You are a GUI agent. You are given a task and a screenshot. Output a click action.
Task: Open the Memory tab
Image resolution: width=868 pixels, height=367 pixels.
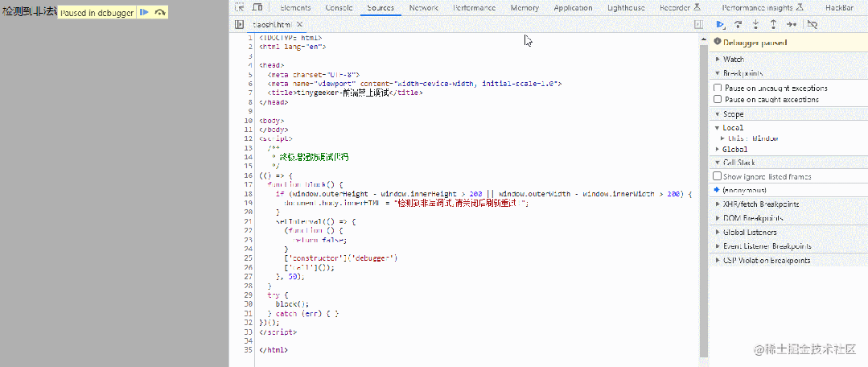525,8
